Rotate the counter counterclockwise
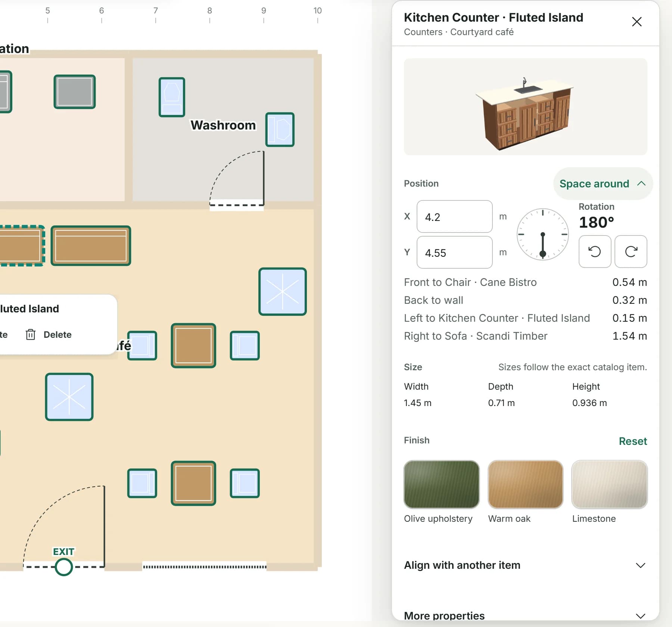The width and height of the screenshot is (672, 627). pyautogui.click(x=595, y=252)
